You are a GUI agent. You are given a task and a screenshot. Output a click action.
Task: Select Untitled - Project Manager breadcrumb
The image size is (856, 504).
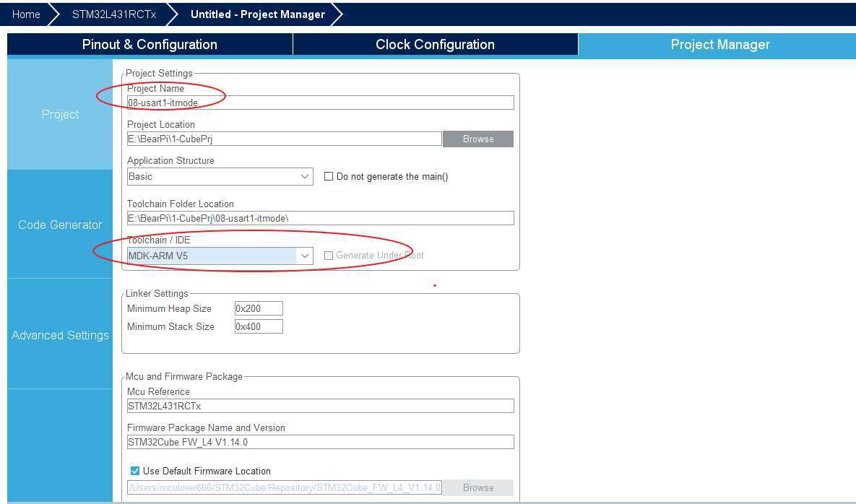tap(258, 14)
